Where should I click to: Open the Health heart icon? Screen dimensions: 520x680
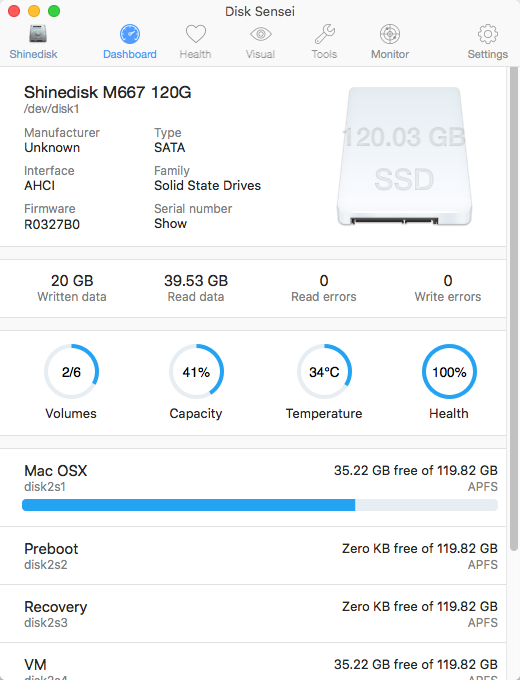point(196,34)
